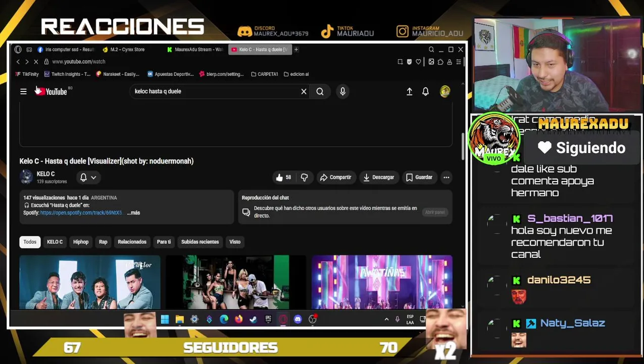Select the 'Para ti' filter chip
644x364 pixels.
coord(164,242)
